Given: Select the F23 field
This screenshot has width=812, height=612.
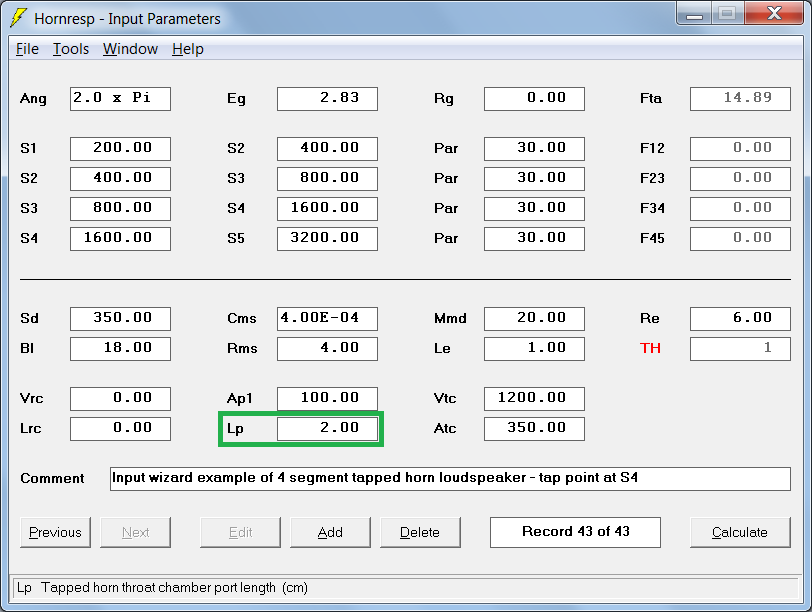Looking at the screenshot, I should (740, 179).
